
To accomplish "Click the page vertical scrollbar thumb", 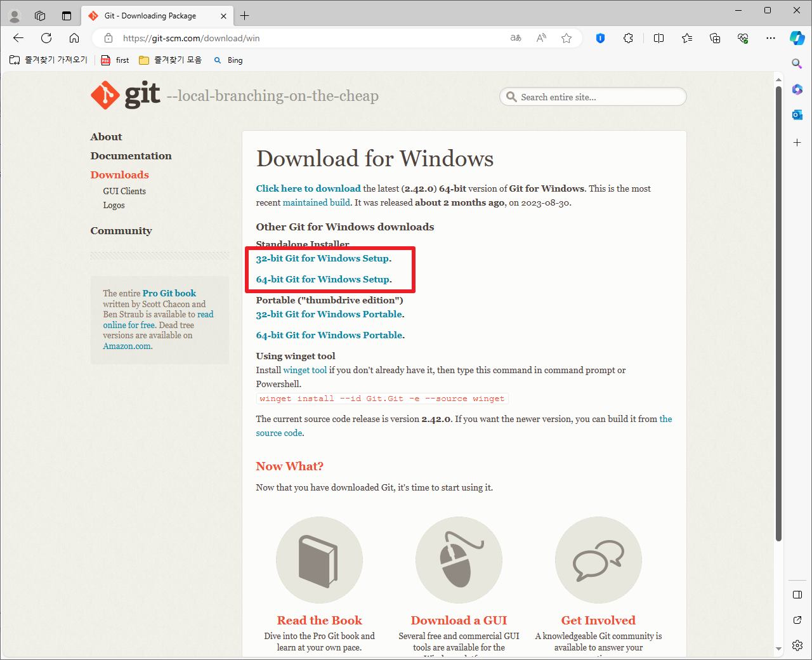I will click(x=778, y=313).
